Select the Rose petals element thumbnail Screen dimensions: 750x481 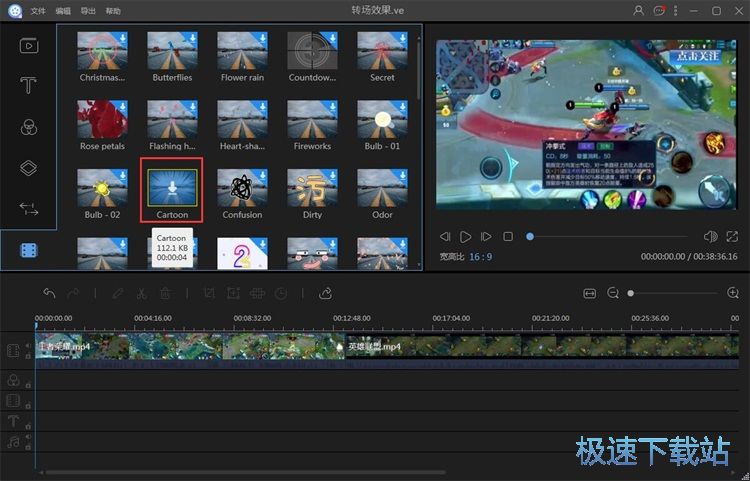click(x=102, y=119)
